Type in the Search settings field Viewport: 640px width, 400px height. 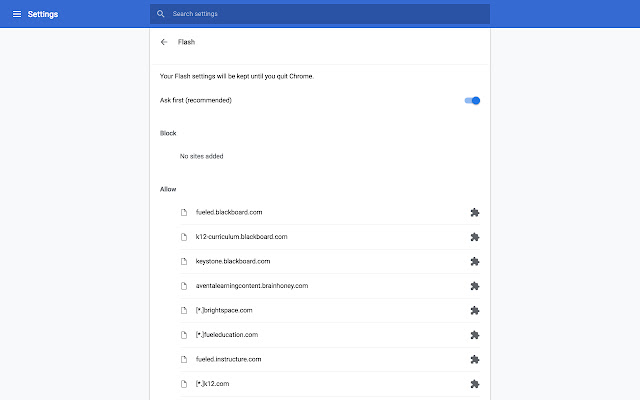point(320,14)
